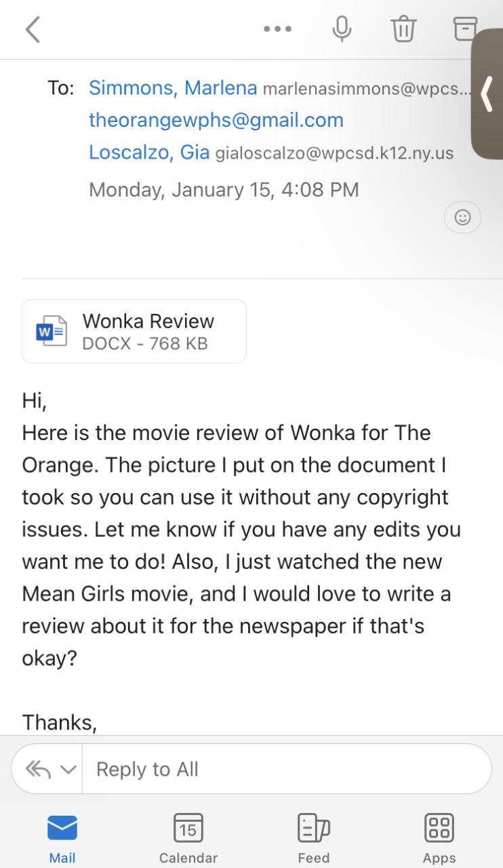Archive the email using box icon
Viewport: 503px width, 868px height.
(x=463, y=29)
